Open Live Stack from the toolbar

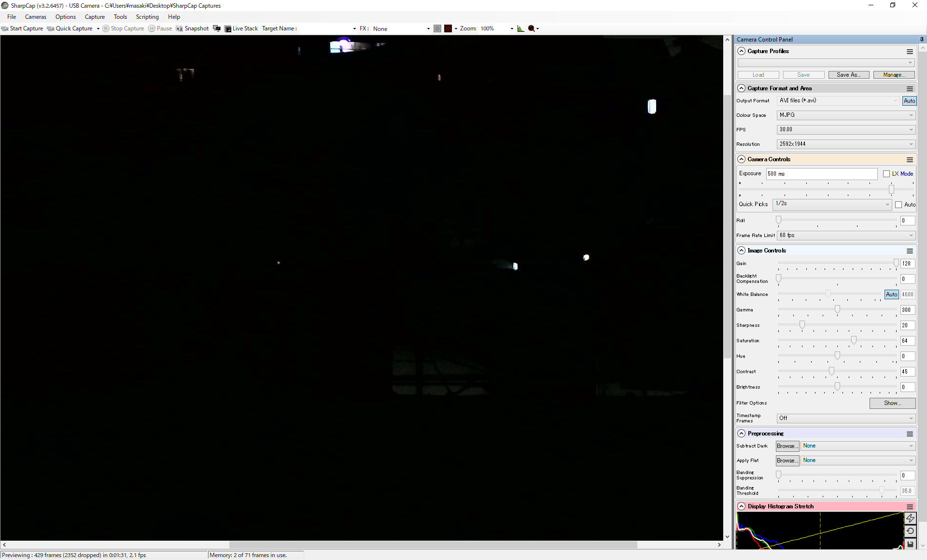click(x=241, y=28)
